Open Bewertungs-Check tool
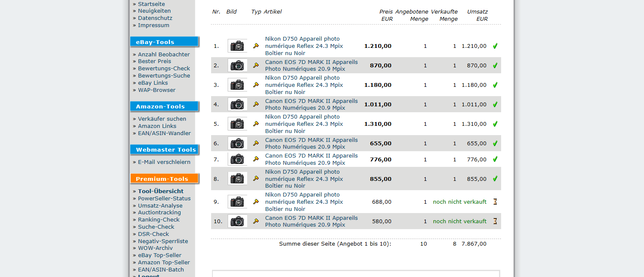 164,68
